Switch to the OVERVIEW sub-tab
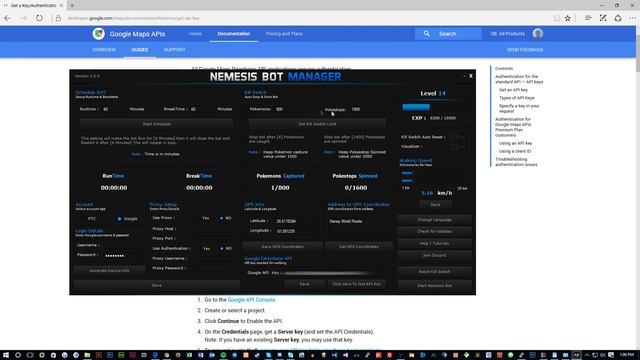The image size is (640, 360). point(104,50)
